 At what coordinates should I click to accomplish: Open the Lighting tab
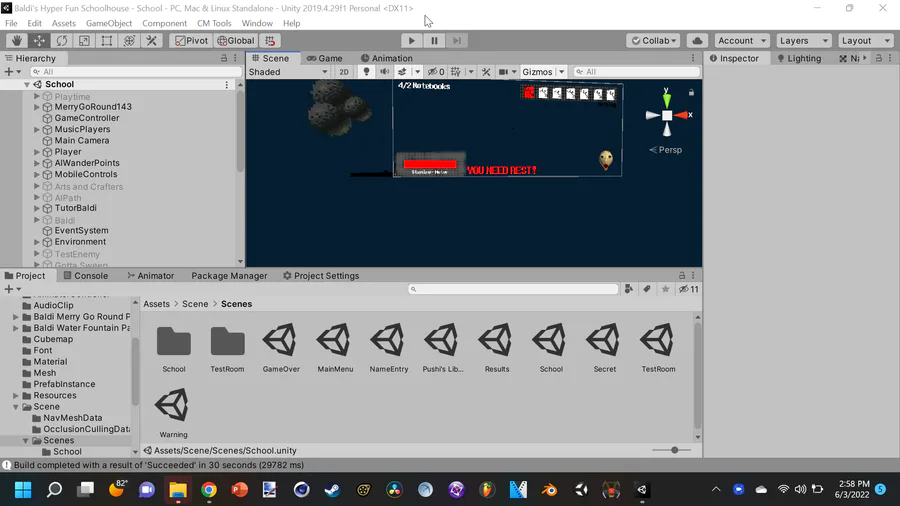coord(799,59)
